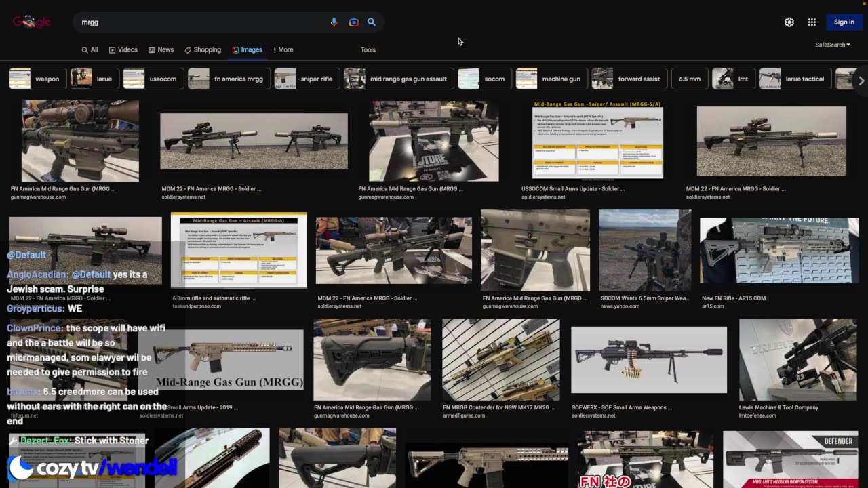Open the USSOCOM Small Arms Update slide thumbnail

597,140
